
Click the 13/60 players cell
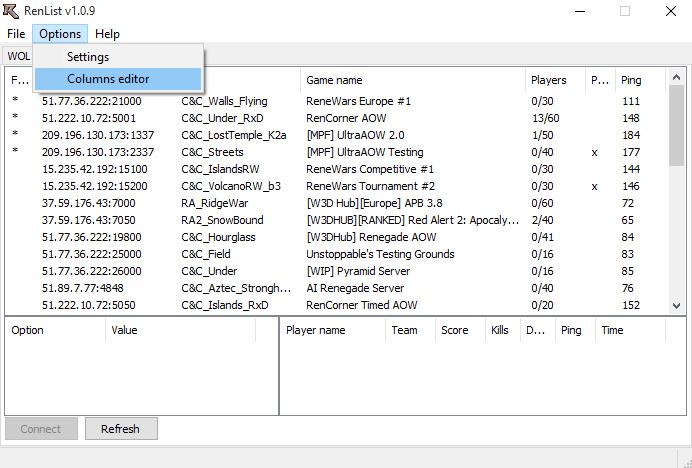coord(545,118)
